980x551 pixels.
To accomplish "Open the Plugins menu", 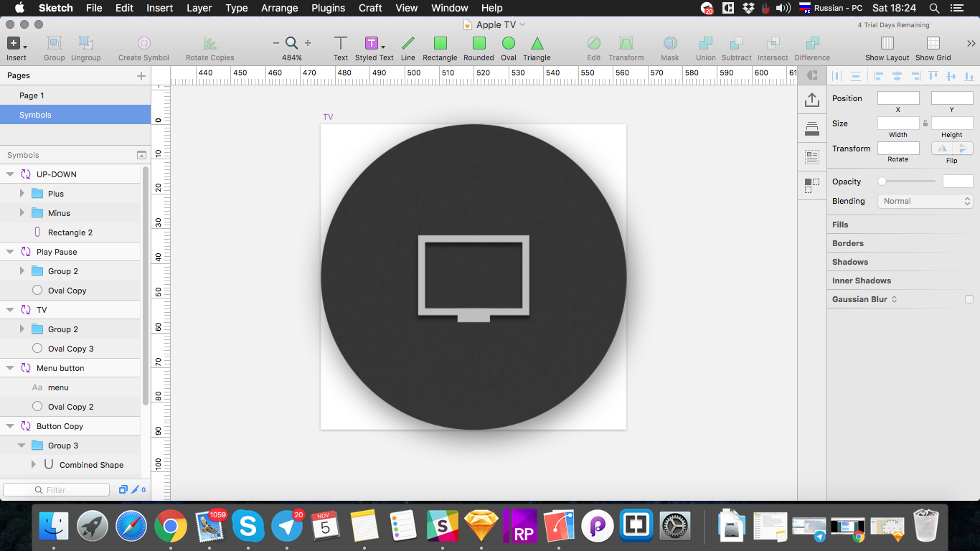I will click(x=328, y=8).
